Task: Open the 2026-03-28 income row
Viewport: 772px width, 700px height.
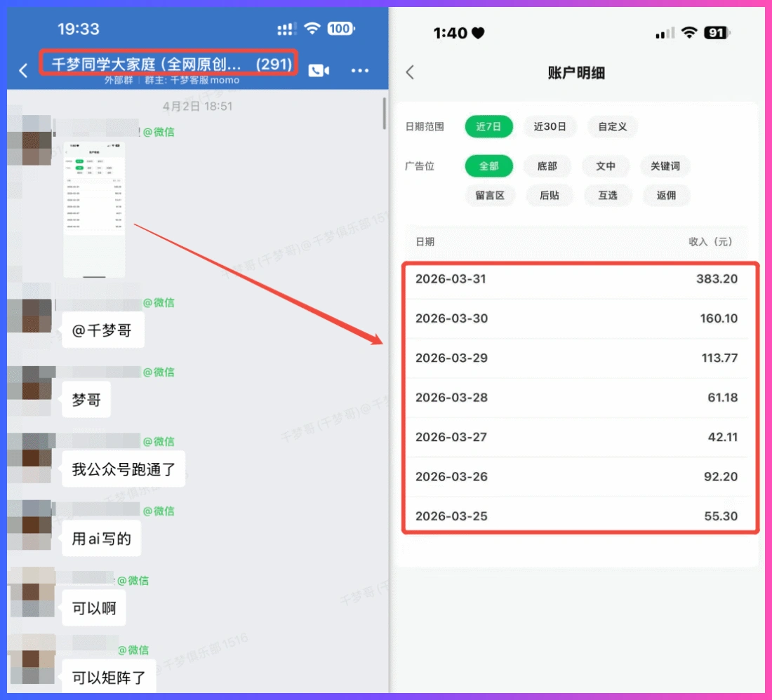Action: 576,397
